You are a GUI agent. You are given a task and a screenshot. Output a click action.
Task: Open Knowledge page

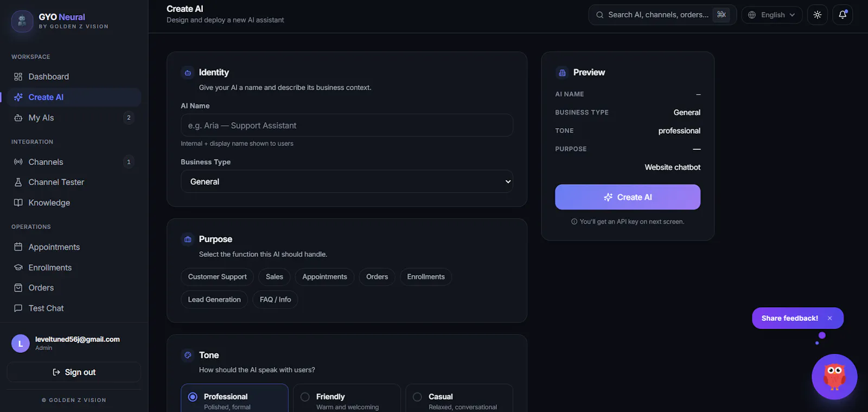pos(74,202)
